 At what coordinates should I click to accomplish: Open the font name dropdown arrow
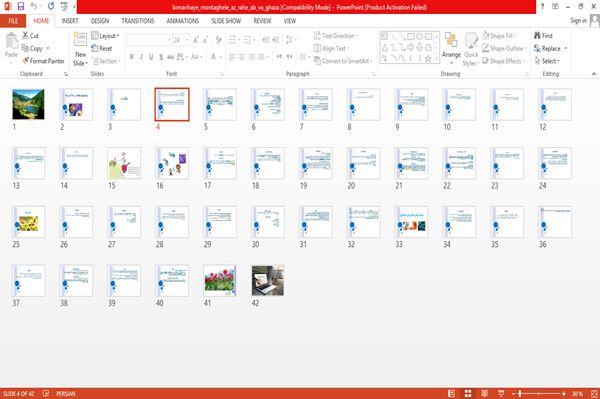coord(169,40)
